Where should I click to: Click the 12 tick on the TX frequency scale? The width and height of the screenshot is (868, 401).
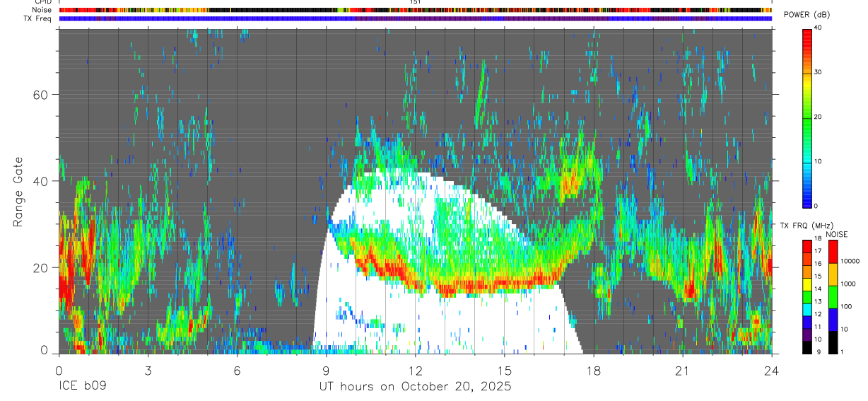[x=817, y=314]
